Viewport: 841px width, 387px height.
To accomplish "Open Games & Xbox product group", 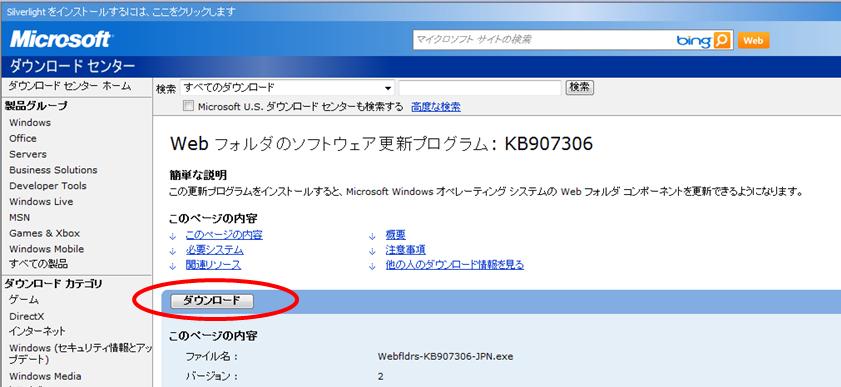I will [45, 233].
